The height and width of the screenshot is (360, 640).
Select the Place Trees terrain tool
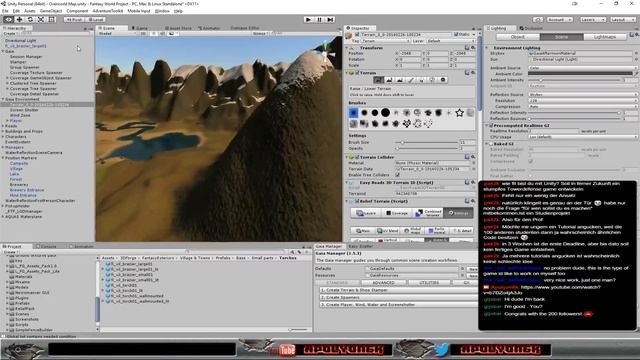click(x=422, y=80)
